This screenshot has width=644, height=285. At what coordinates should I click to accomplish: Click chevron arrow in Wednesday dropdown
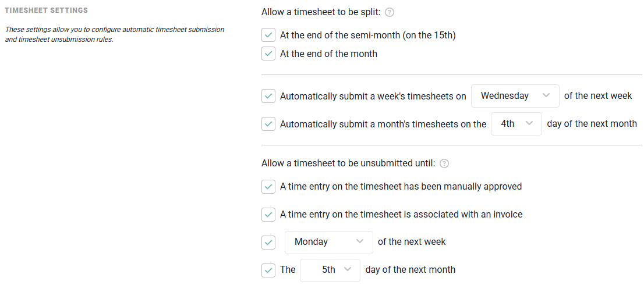click(x=546, y=95)
